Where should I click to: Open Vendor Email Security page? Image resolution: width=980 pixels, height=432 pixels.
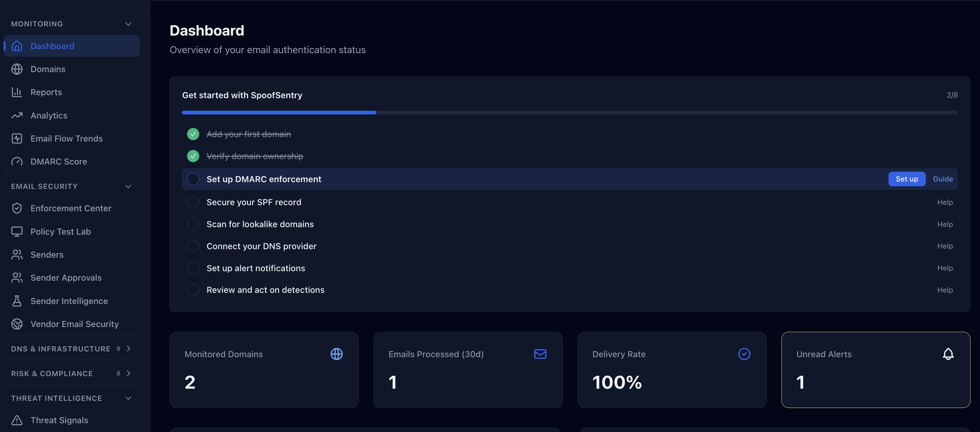point(72,324)
